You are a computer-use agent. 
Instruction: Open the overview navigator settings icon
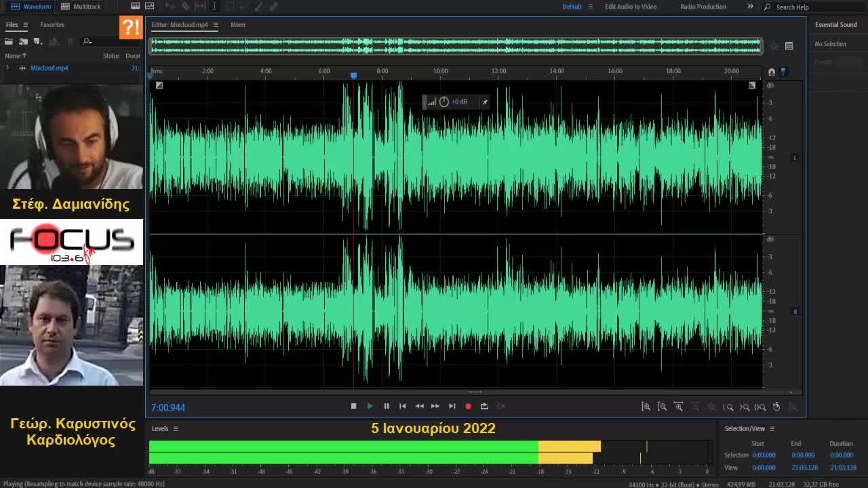pos(789,46)
